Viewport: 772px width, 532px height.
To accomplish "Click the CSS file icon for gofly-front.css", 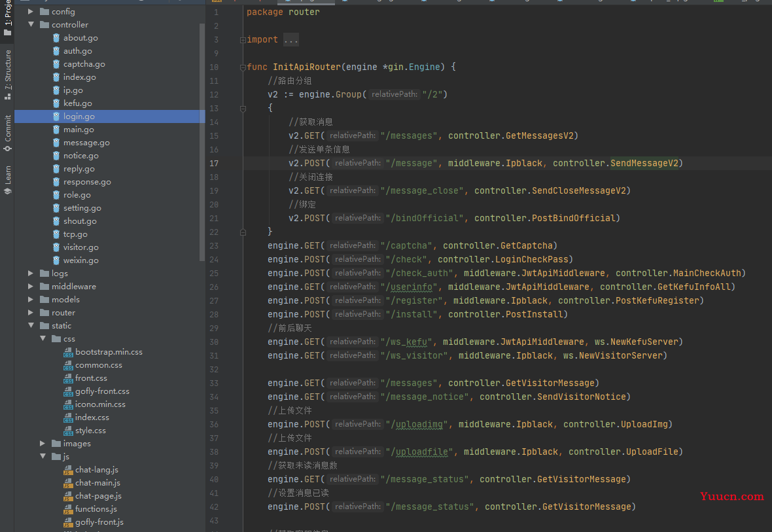I will click(68, 391).
